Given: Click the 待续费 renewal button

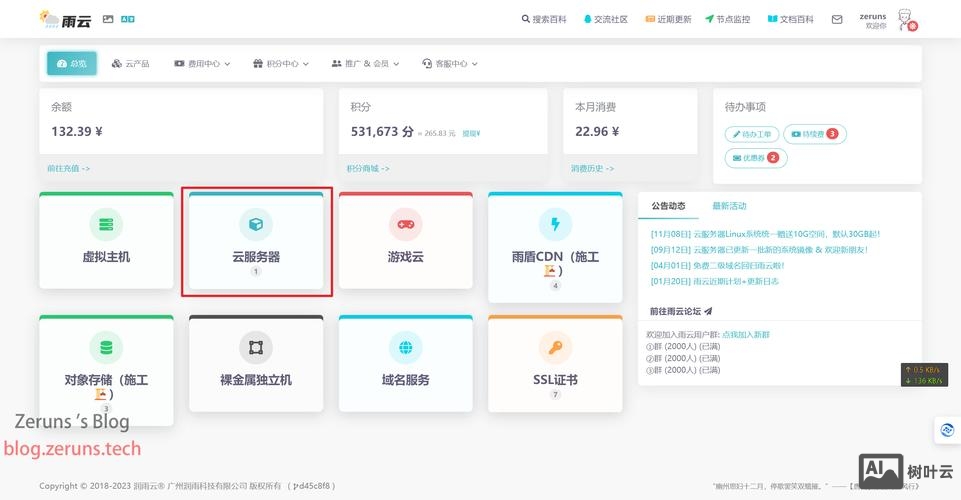Looking at the screenshot, I should click(815, 134).
